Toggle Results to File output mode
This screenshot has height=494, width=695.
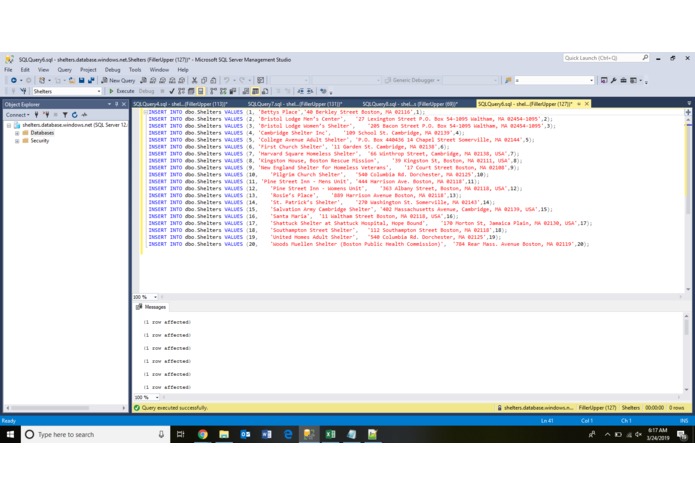tap(265, 91)
